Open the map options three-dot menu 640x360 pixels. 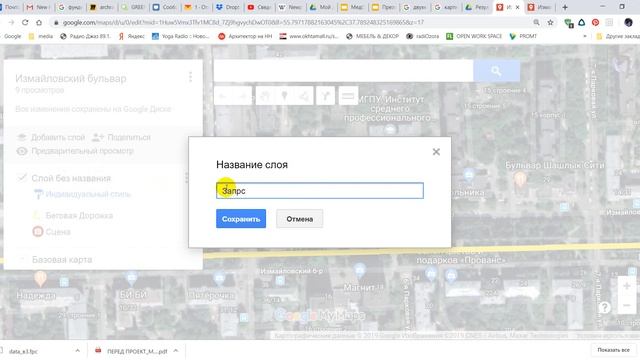[x=190, y=77]
